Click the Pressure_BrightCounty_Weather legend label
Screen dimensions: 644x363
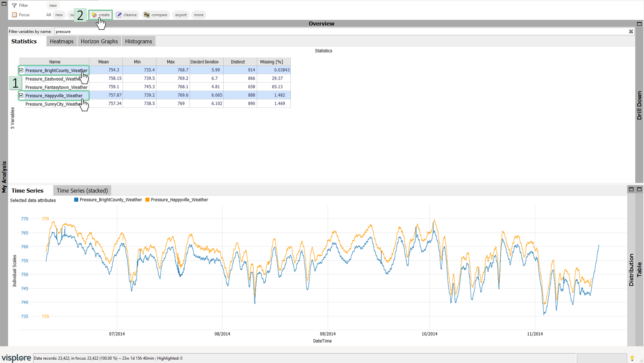tap(111, 200)
